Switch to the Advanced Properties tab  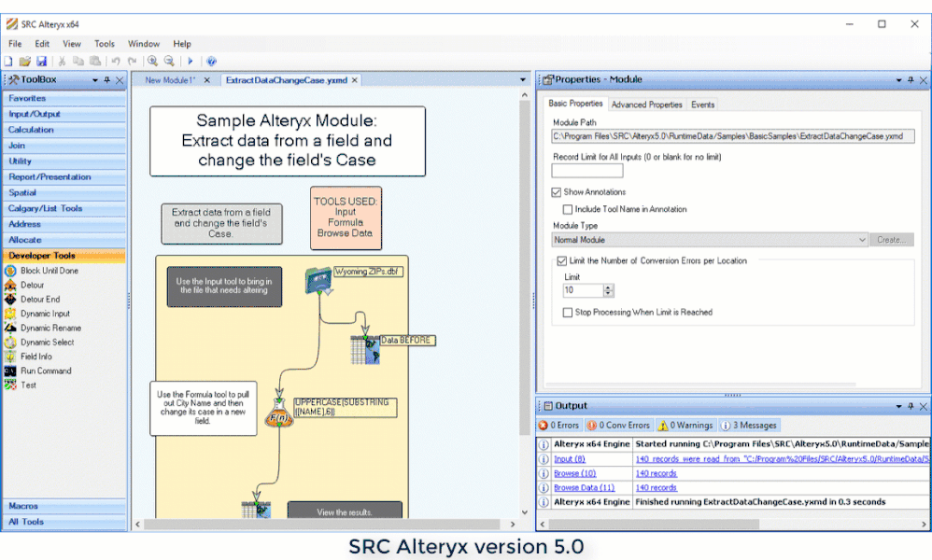tap(646, 105)
